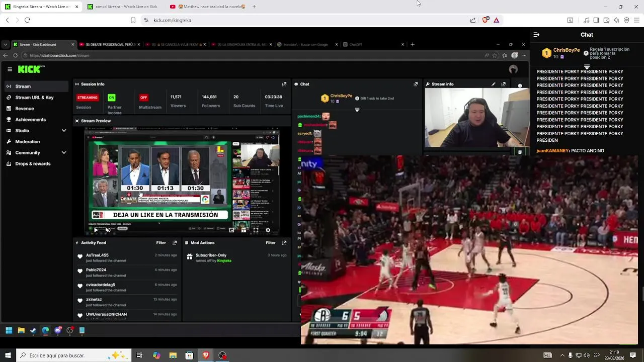
Task: Expand the Kick chat leaderboard handle
Action: click(x=587, y=66)
